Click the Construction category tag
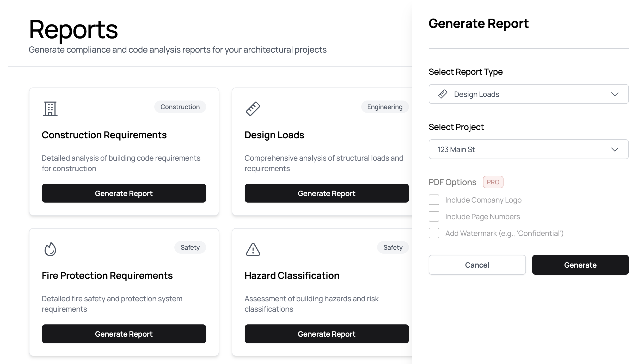Viewport: 644px width, 364px height. (180, 107)
